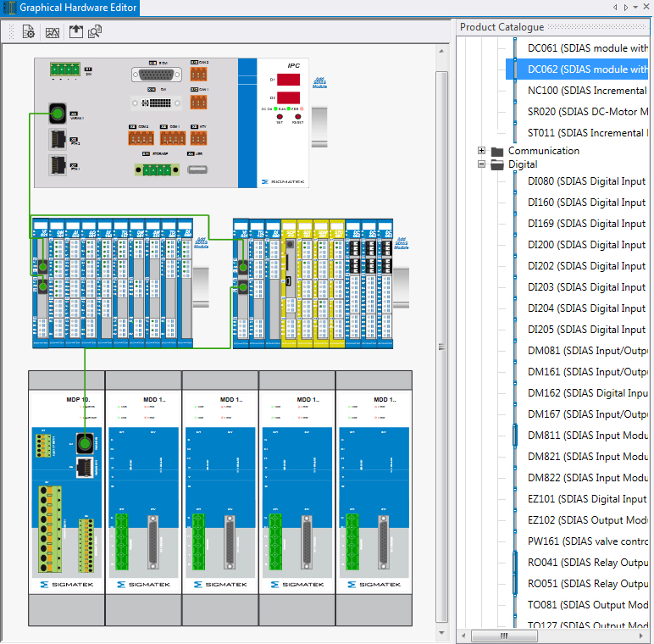The width and height of the screenshot is (654, 644).
Task: Select DM081 SDIAS Input/Output entry
Action: (x=587, y=351)
